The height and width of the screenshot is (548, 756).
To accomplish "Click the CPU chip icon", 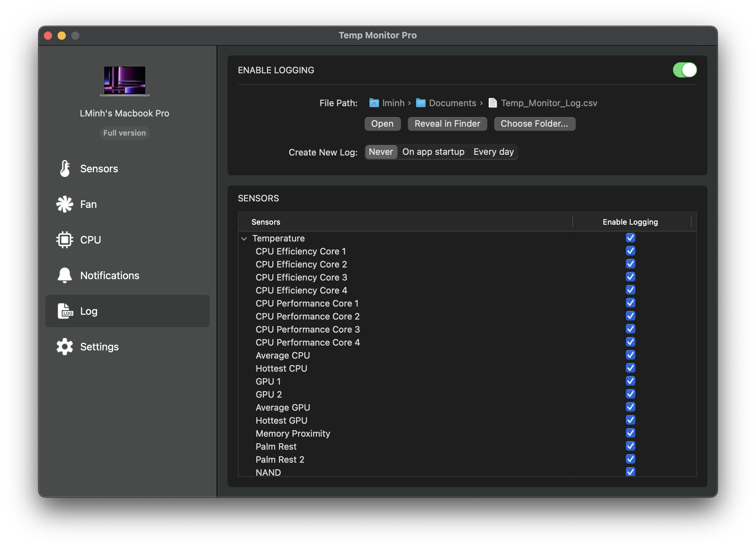I will (x=65, y=240).
